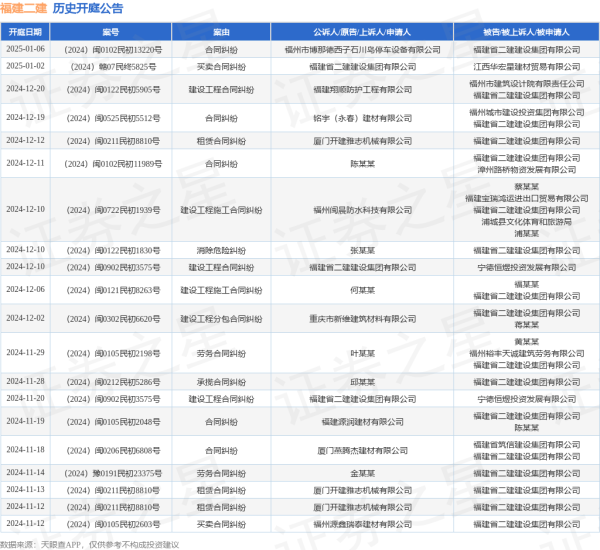Click plaintiff 叶某某
Screen dimensions: 600x550
tap(362, 354)
